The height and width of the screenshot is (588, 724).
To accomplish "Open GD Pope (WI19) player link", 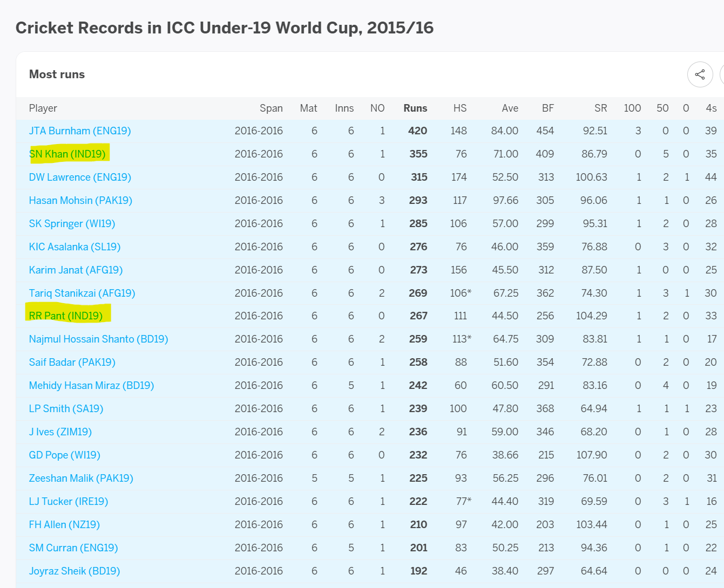I will tap(65, 455).
